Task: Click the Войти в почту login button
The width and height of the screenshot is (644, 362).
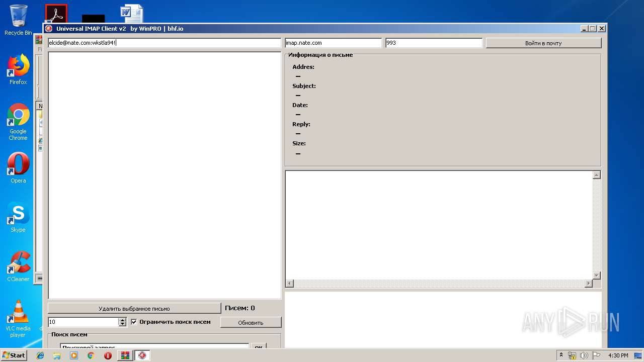Action: [543, 43]
